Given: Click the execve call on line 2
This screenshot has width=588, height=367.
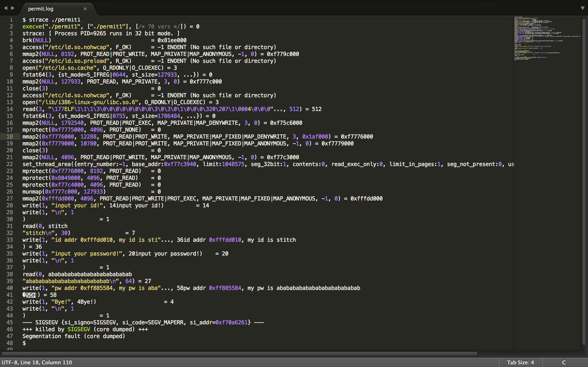Looking at the screenshot, I should (x=32, y=26).
